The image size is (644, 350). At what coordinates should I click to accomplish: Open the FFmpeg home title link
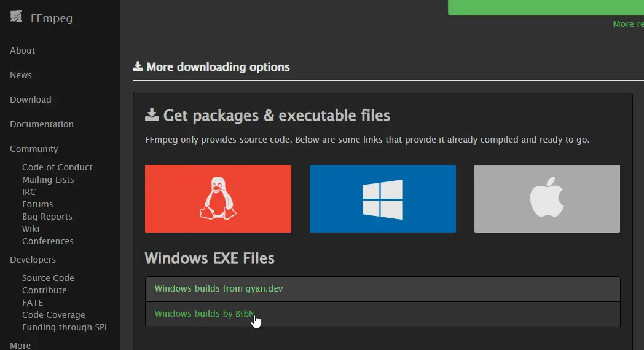[x=52, y=18]
